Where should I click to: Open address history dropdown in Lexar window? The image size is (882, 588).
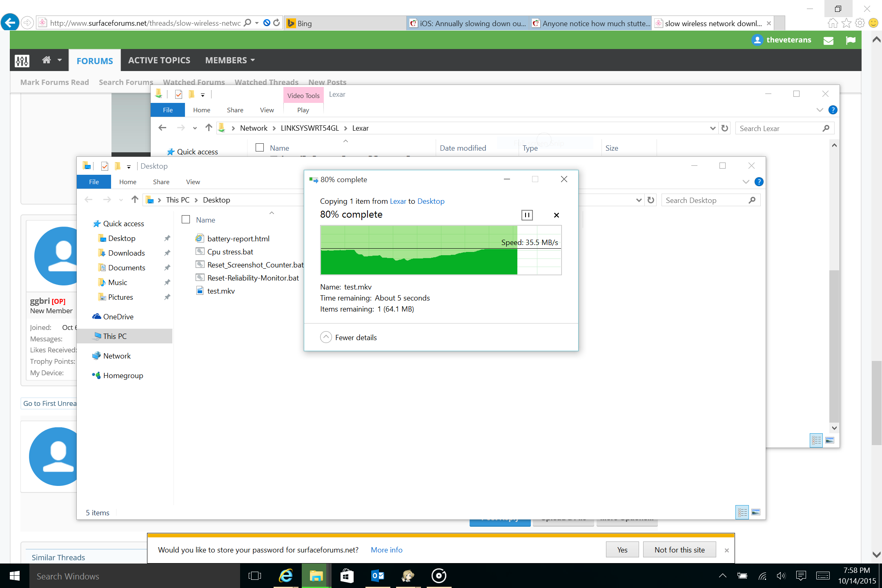point(713,128)
